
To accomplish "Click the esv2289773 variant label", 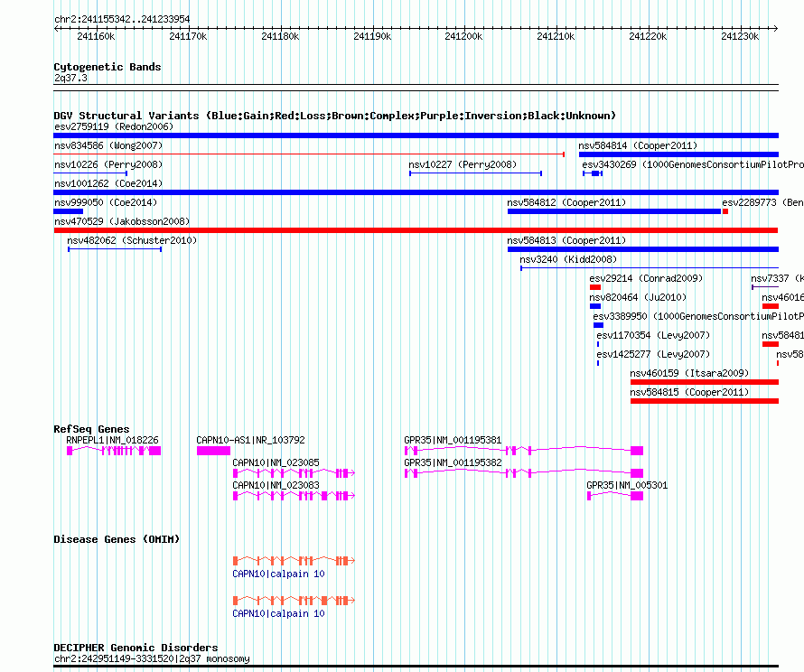I will click(762, 202).
